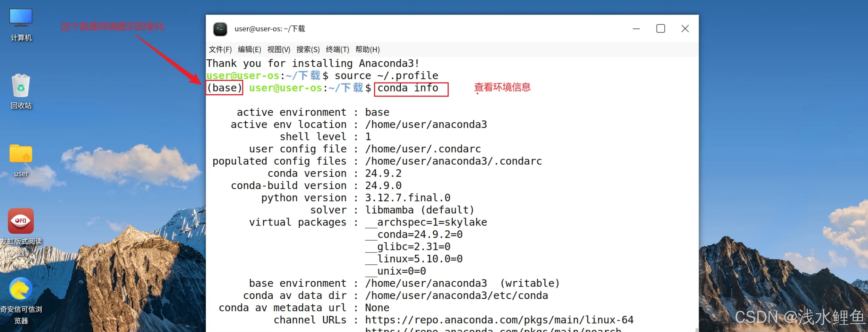Click the path '/home/user/anaconda3/etc/conda'
868x332 pixels.
coord(456,296)
